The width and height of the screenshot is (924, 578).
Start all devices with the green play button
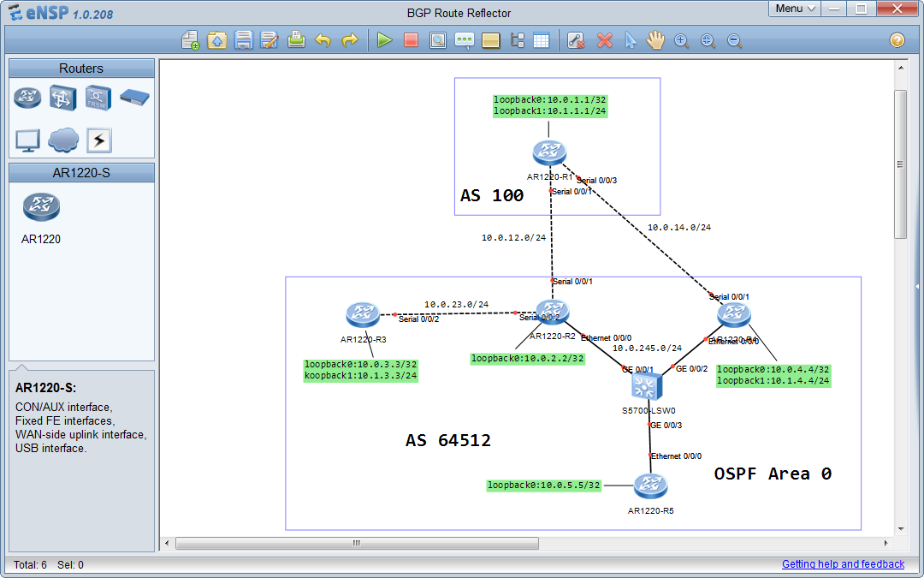(x=384, y=40)
